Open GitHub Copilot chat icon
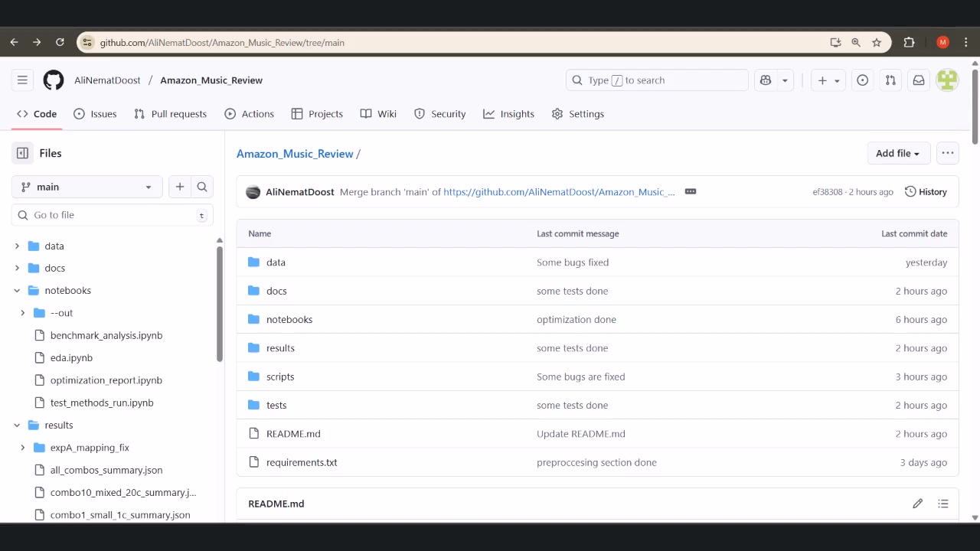This screenshot has width=980, height=551. pos(765,80)
